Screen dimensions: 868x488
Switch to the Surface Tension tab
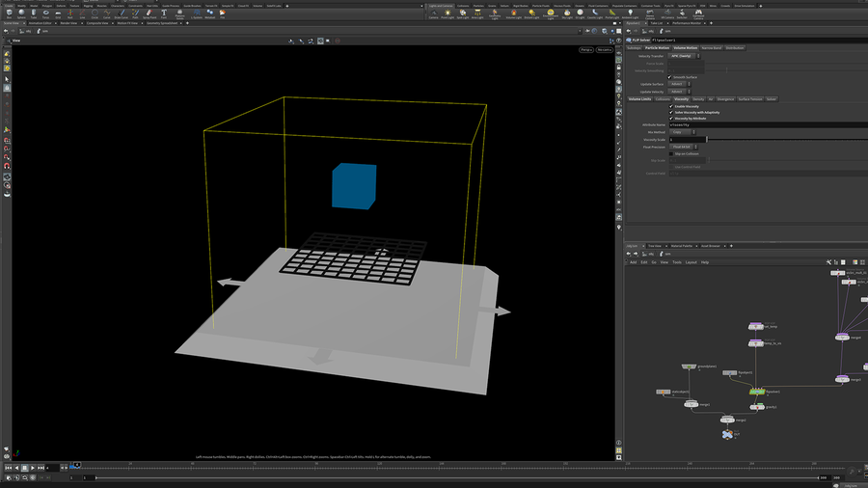pyautogui.click(x=750, y=99)
